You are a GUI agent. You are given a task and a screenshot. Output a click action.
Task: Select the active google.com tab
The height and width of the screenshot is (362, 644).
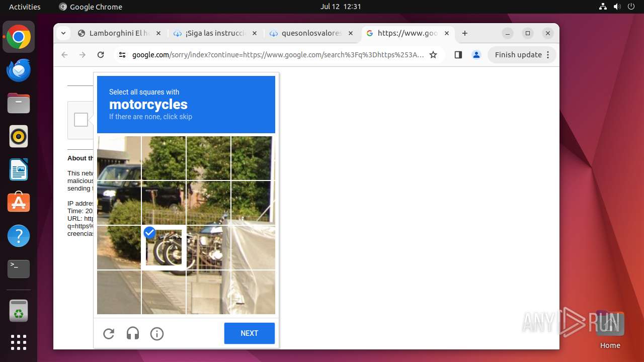[x=408, y=33]
